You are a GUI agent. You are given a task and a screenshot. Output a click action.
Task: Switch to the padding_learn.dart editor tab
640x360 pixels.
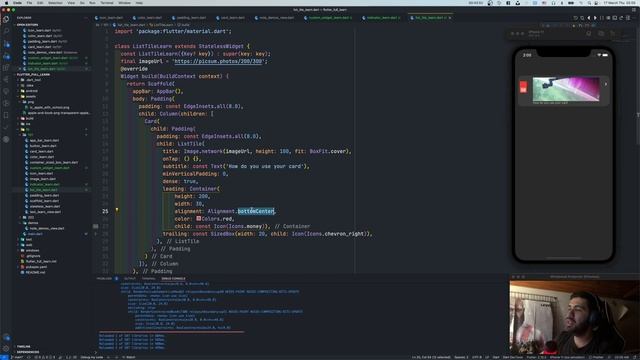(x=189, y=18)
